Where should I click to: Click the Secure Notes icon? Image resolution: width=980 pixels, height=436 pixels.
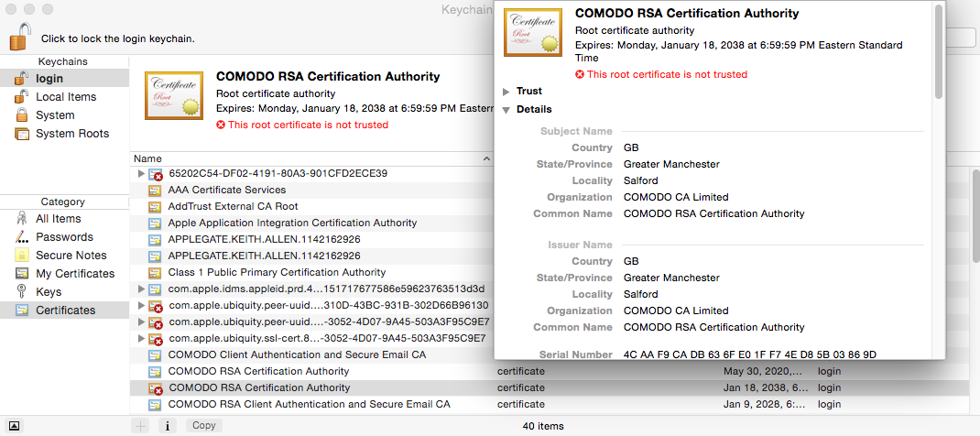[x=22, y=255]
